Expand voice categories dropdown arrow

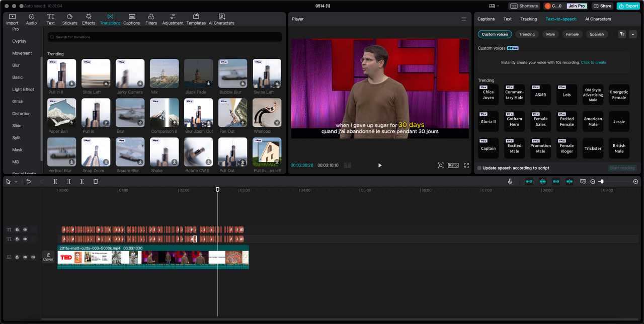click(x=633, y=34)
